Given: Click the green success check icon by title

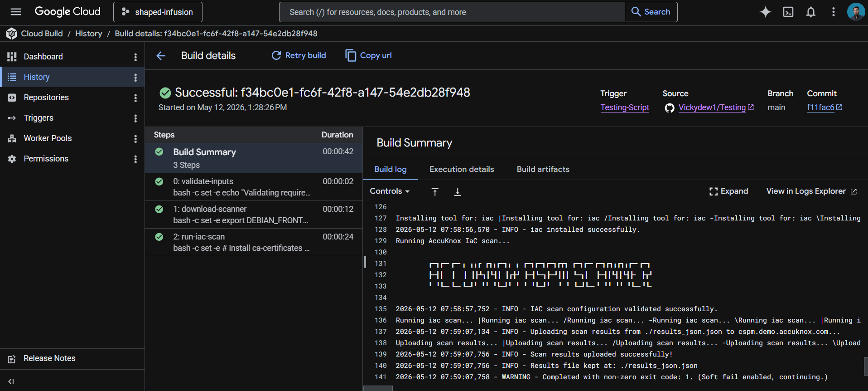Looking at the screenshot, I should point(165,93).
